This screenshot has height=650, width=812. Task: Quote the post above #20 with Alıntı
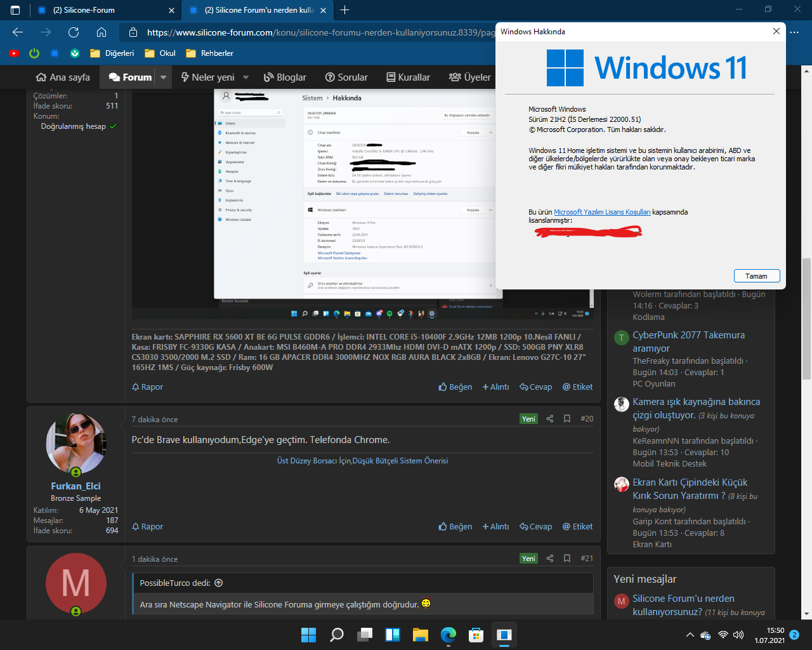[496, 387]
